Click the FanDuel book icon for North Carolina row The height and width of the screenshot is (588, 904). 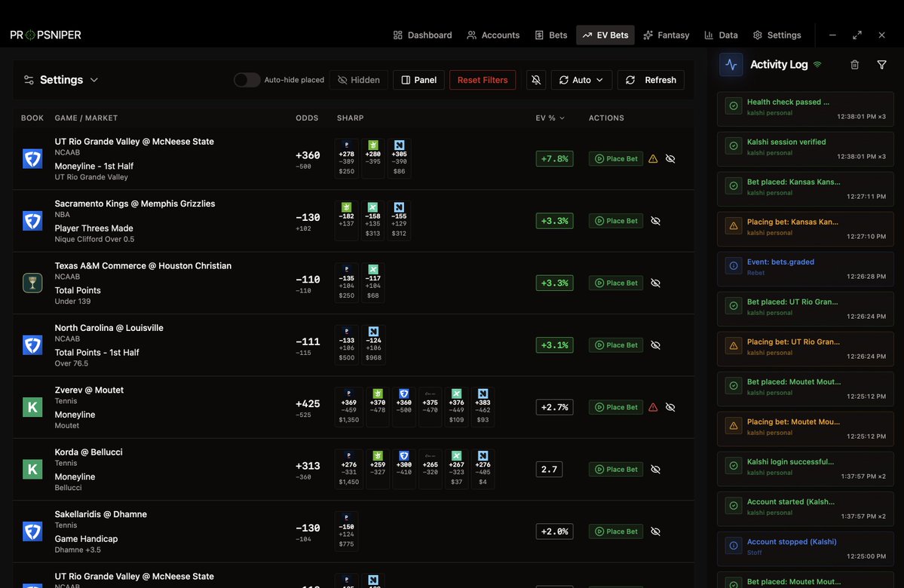tap(32, 345)
